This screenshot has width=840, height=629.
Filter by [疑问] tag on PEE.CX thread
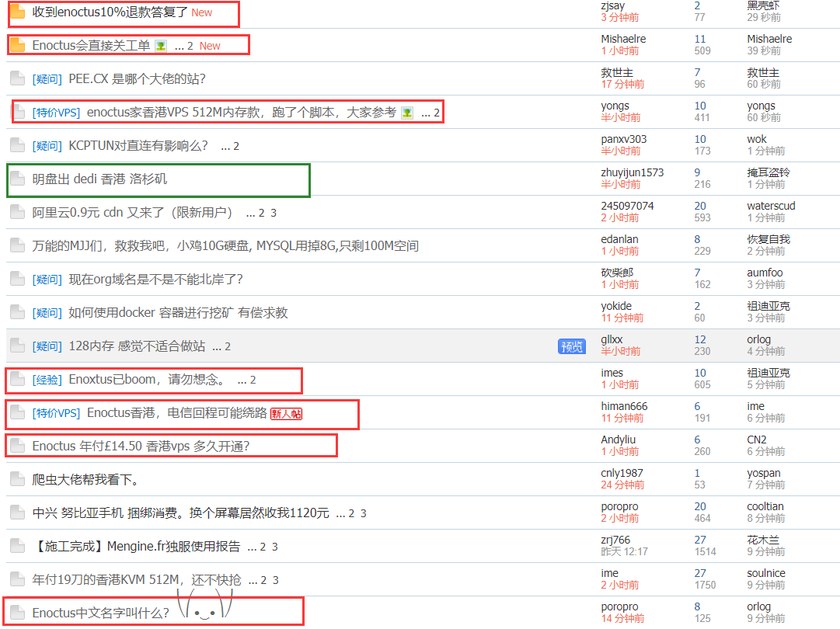click(47, 79)
